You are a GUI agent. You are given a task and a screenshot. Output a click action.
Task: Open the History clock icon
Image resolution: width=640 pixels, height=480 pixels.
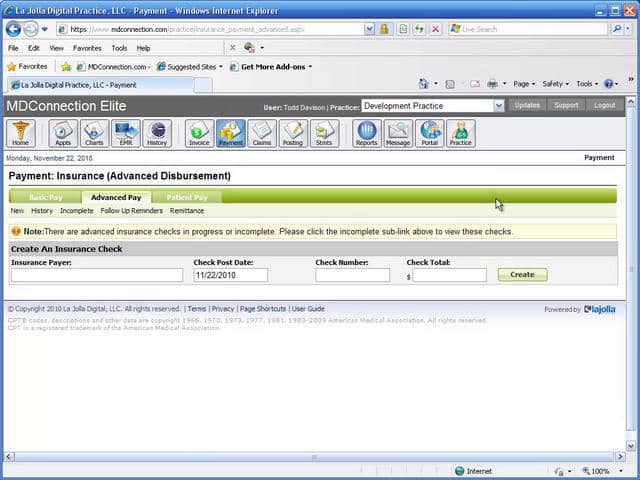click(157, 133)
